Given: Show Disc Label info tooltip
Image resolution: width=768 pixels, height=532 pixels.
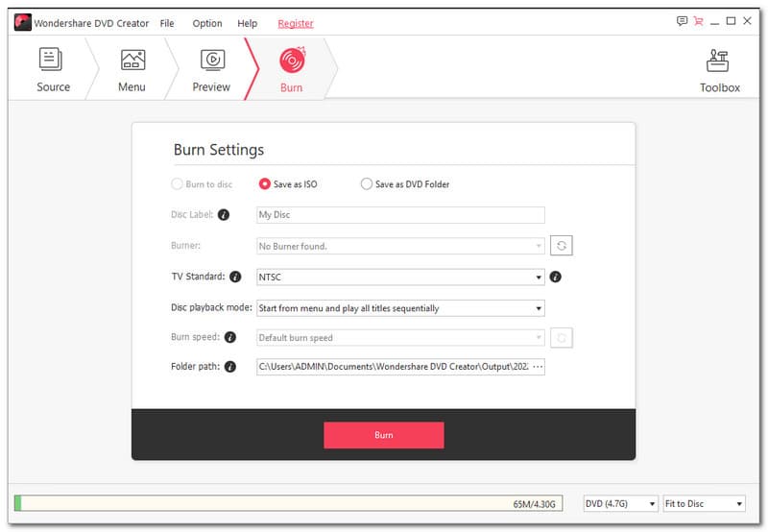Looking at the screenshot, I should point(224,214).
